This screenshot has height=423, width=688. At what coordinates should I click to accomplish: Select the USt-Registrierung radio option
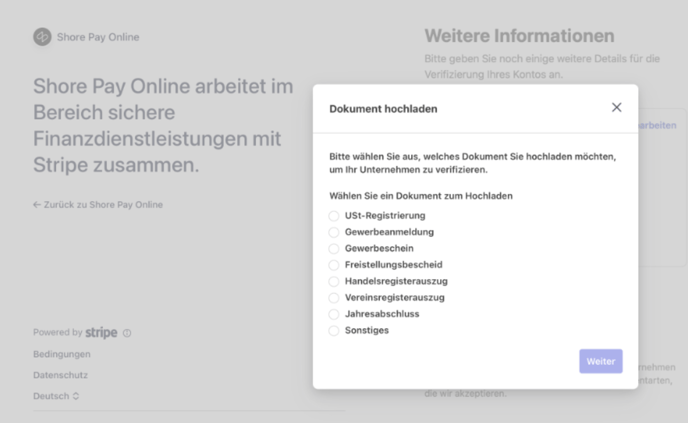pos(334,216)
